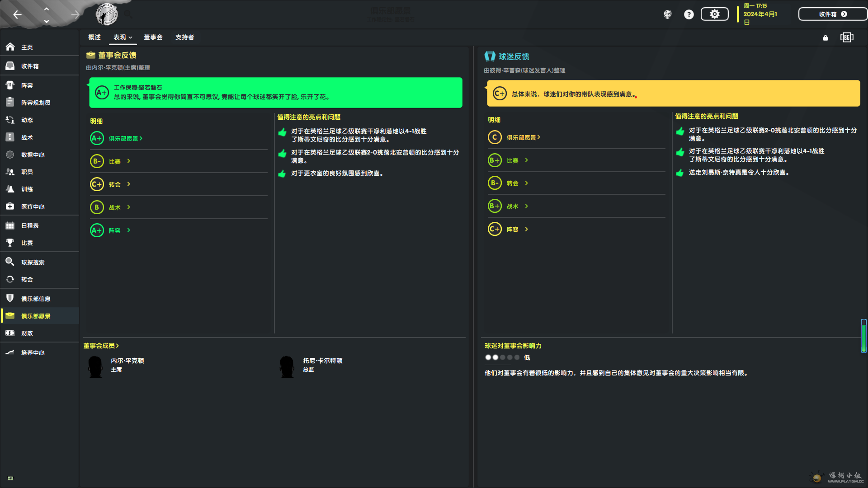
Task: Open 培养中心 in sidebar
Action: pos(39,352)
